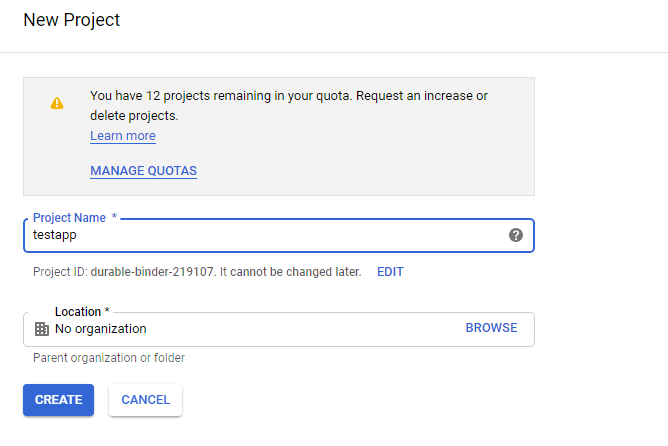Click the yellow warning triangle icon
The image size is (668, 446).
click(x=57, y=103)
